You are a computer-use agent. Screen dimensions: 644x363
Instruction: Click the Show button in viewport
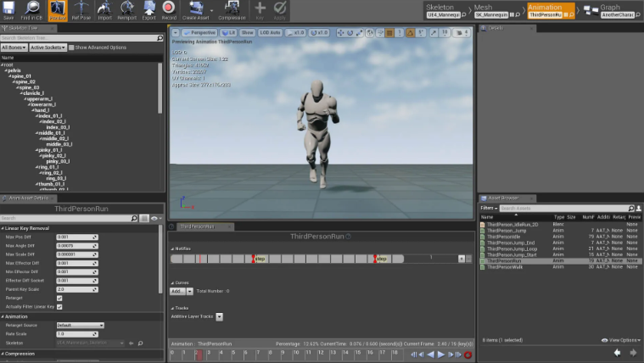tap(247, 32)
